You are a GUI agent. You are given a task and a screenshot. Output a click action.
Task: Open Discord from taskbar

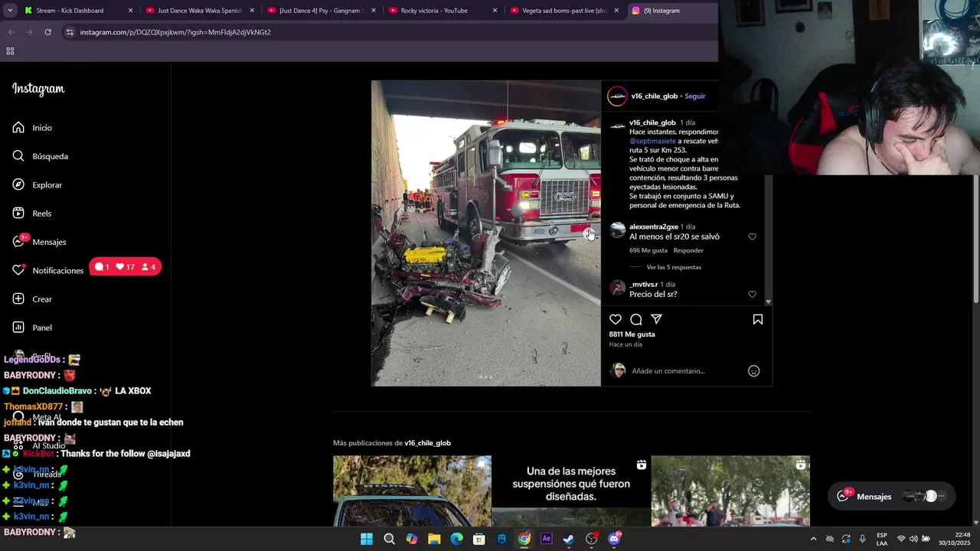click(614, 539)
